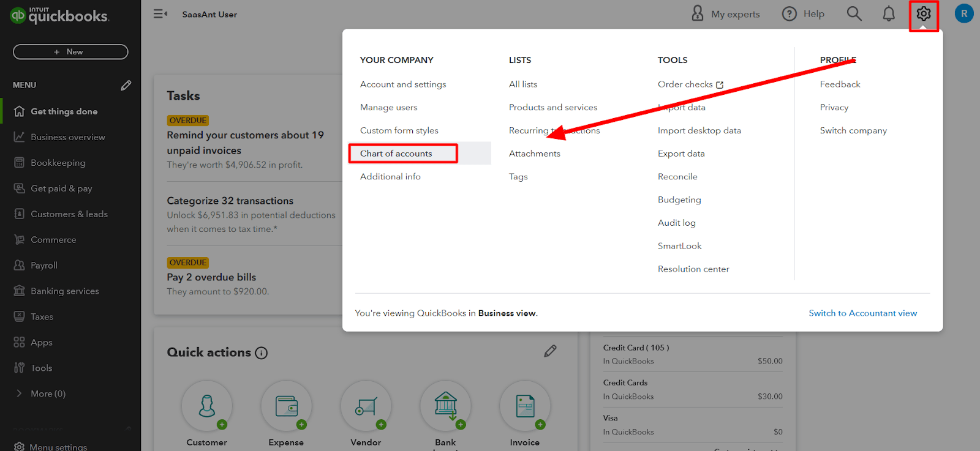Click the Bookkeeping icon
This screenshot has height=451, width=980.
click(x=20, y=163)
